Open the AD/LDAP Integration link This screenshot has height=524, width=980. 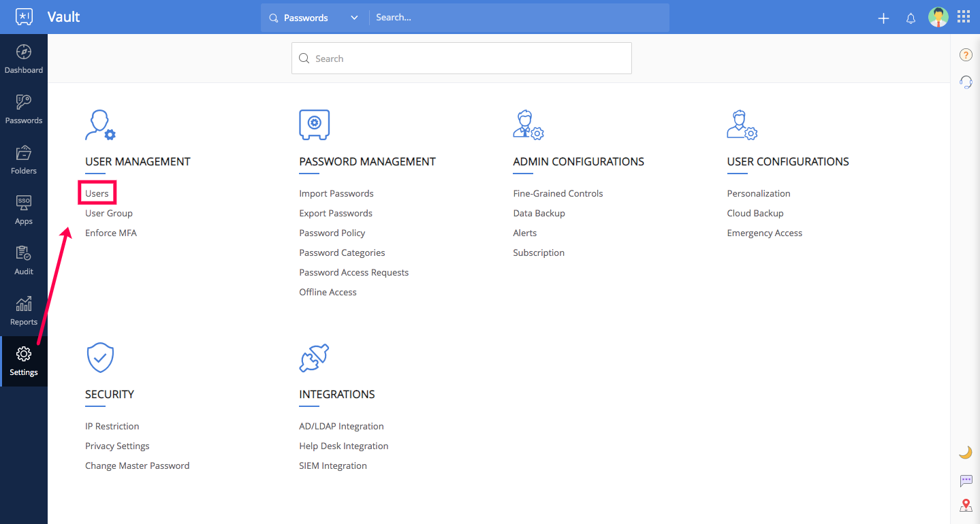(341, 425)
